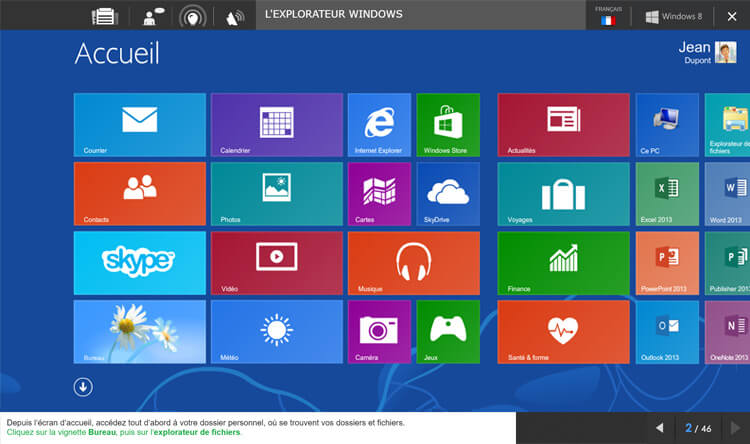Click the Bureau desktop tile
This screenshot has height=444, width=750.
click(140, 332)
